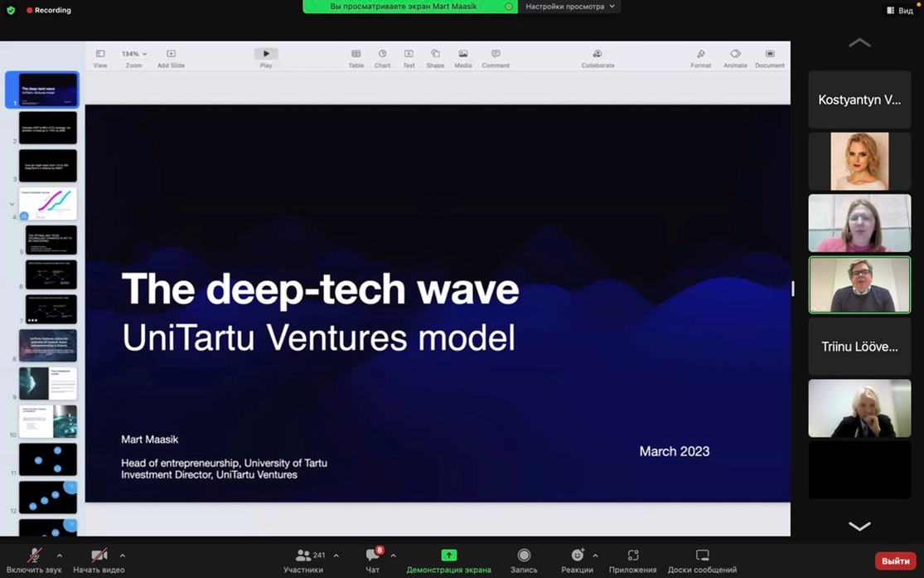Screen dimensions: 924x578
Task: Open Реакции reactions menu
Action: pyautogui.click(x=577, y=561)
